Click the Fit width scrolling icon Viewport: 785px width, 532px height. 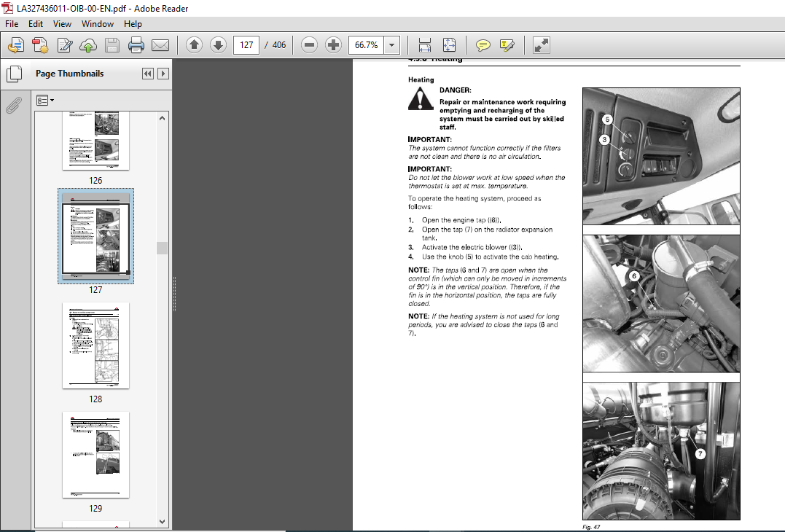424,45
